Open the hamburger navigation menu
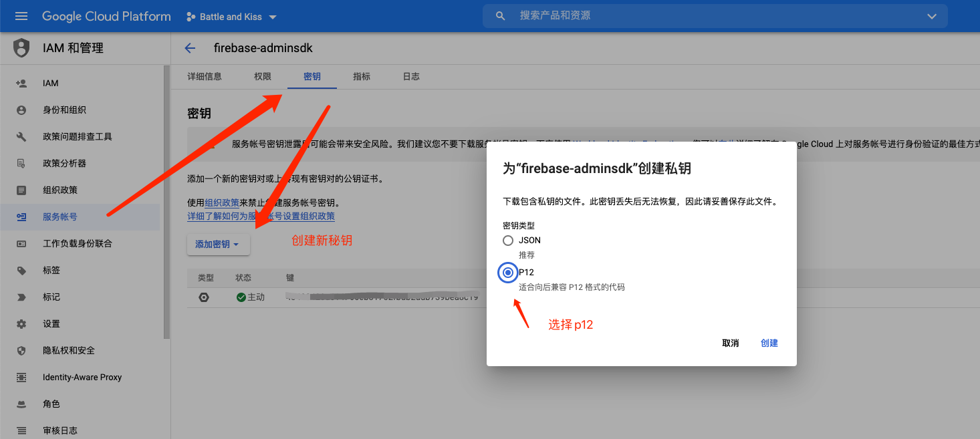This screenshot has height=439, width=980. pyautogui.click(x=21, y=16)
